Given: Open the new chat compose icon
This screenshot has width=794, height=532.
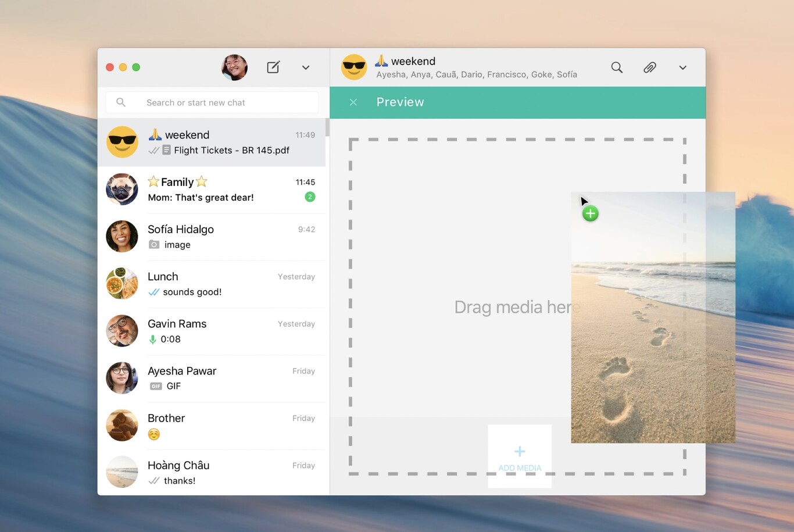Looking at the screenshot, I should coord(273,67).
